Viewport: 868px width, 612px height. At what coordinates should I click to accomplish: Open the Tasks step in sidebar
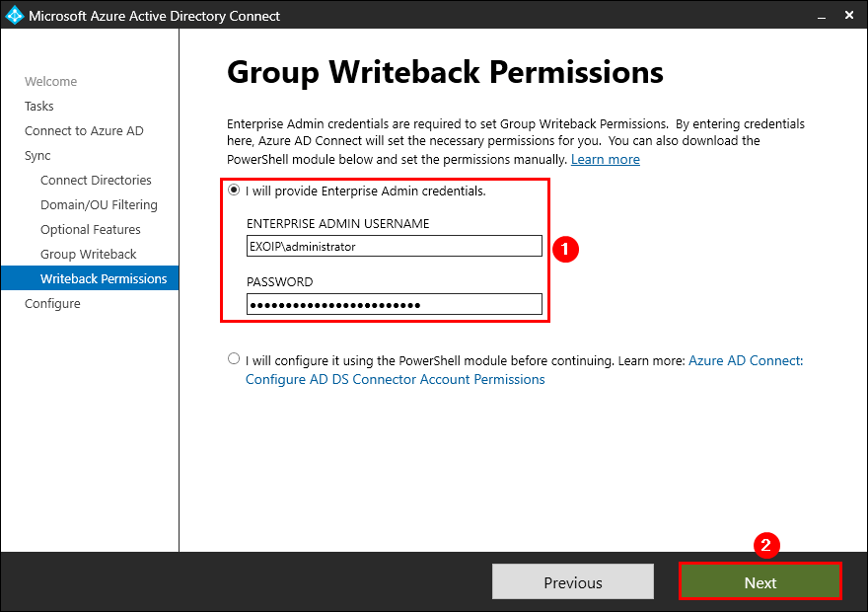[38, 106]
